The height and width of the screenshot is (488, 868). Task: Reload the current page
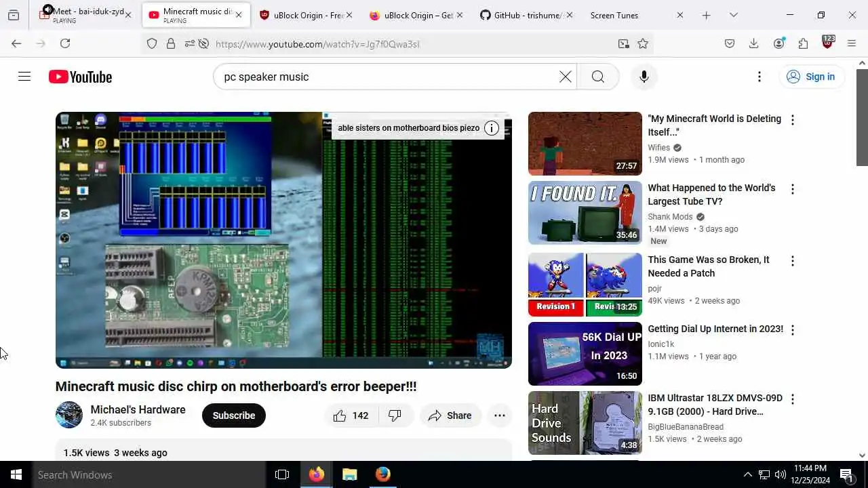pyautogui.click(x=65, y=43)
